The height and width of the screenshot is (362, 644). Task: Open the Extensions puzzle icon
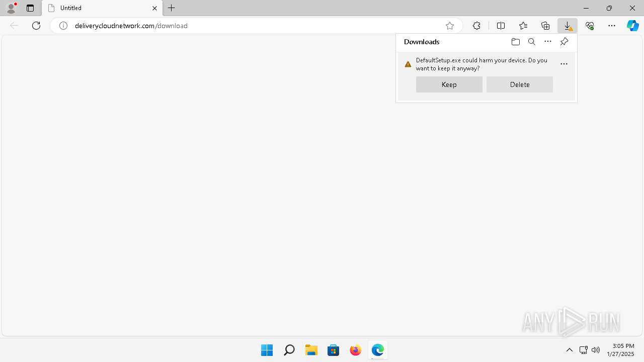[476, 26]
